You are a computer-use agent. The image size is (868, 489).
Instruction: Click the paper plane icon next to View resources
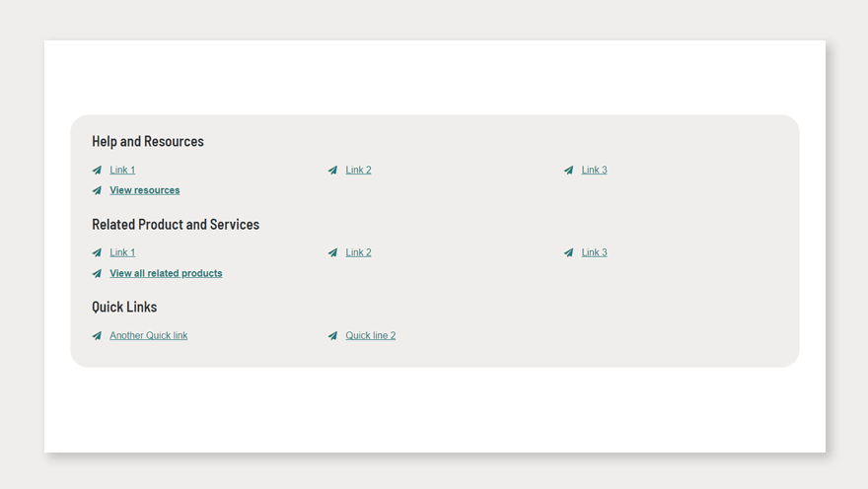[x=97, y=190]
